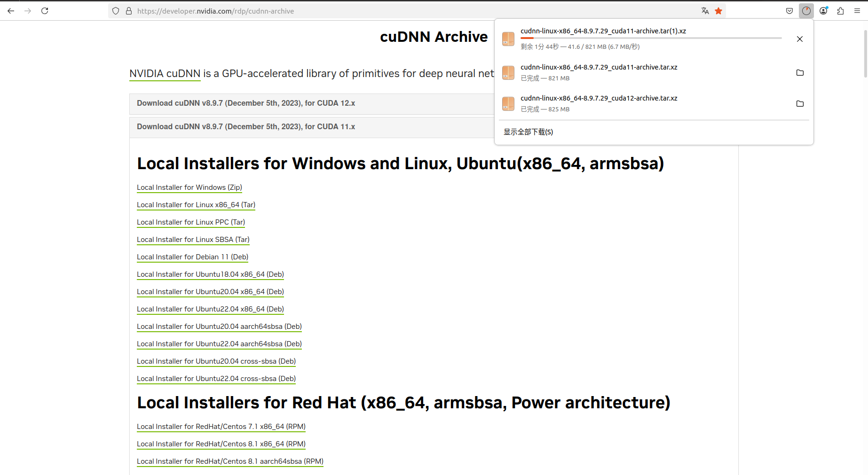868x475 pixels.
Task: Open the tracking protection shield icon
Action: pyautogui.click(x=116, y=11)
